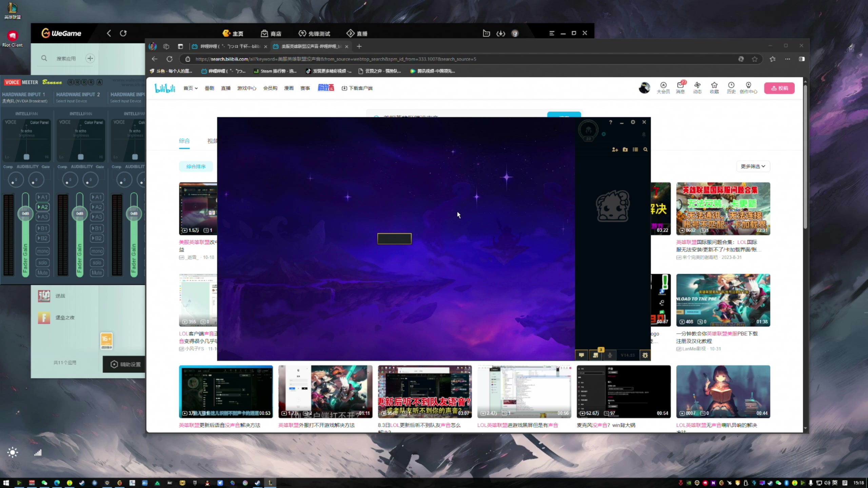Select 综合 search results tab
This screenshot has width=868, height=488.
tap(184, 141)
